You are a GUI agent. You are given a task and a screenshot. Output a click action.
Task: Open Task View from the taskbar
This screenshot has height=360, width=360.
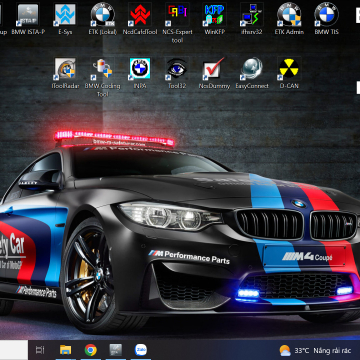pos(40,350)
